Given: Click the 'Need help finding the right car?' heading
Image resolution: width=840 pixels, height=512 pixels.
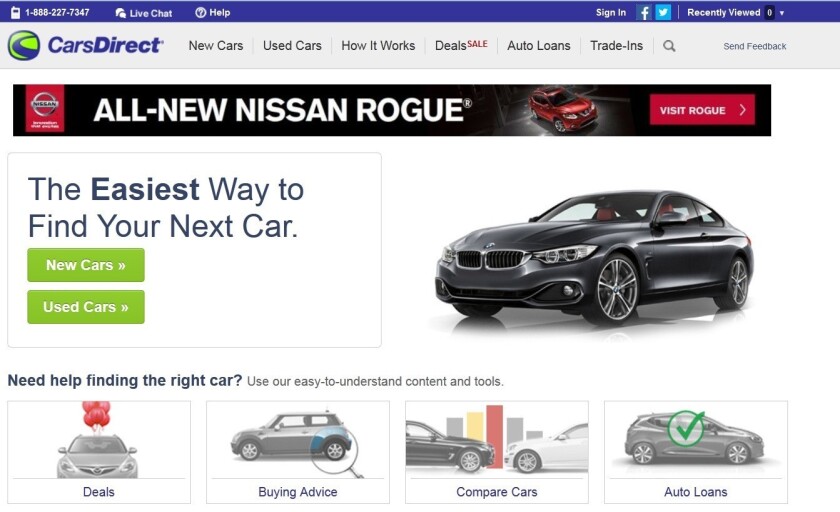Looking at the screenshot, I should coord(125,380).
